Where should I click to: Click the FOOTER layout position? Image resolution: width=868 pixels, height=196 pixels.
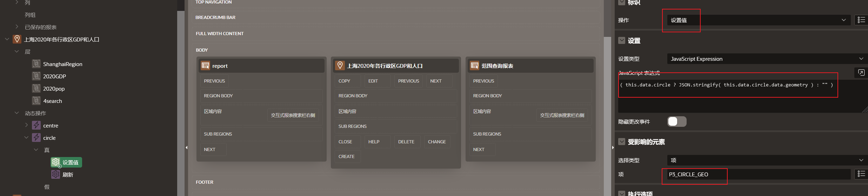(395, 182)
